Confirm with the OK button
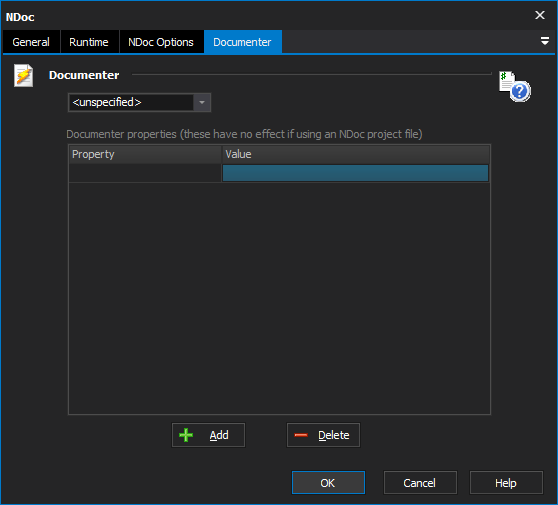The width and height of the screenshot is (558, 505). tap(328, 483)
